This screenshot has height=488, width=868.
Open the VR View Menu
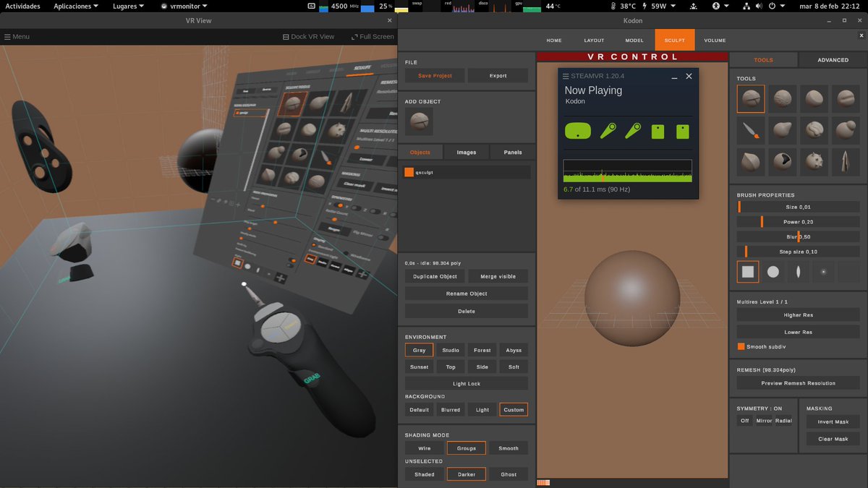(17, 36)
